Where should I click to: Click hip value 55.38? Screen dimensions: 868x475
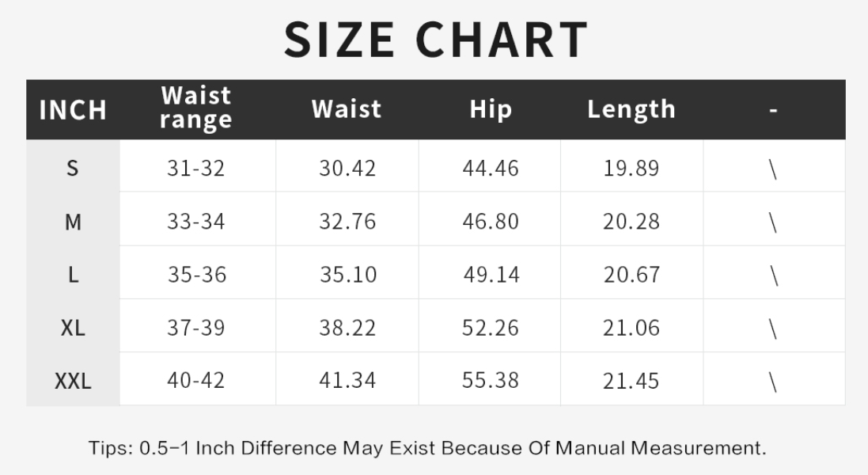pos(491,381)
